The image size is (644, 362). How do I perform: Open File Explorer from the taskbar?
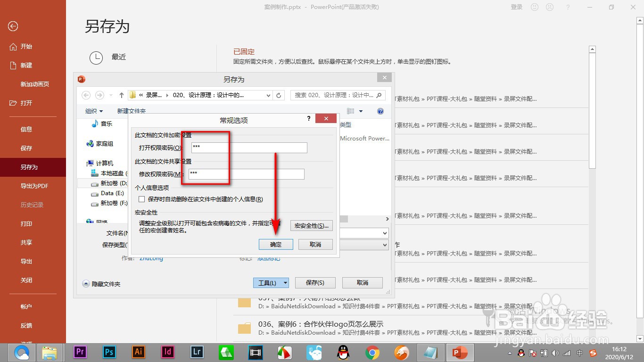tap(50, 352)
